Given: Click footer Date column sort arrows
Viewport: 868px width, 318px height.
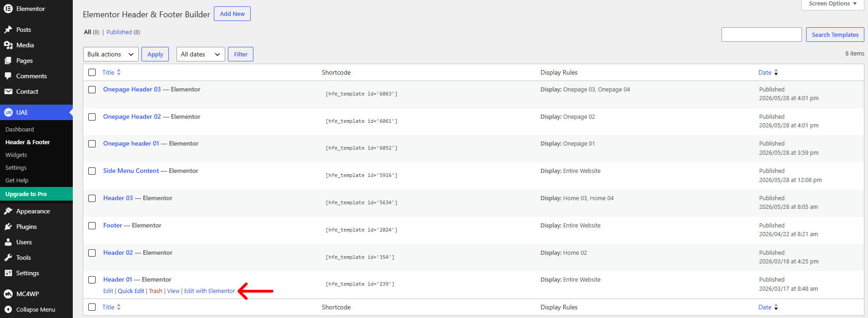Looking at the screenshot, I should point(776,307).
